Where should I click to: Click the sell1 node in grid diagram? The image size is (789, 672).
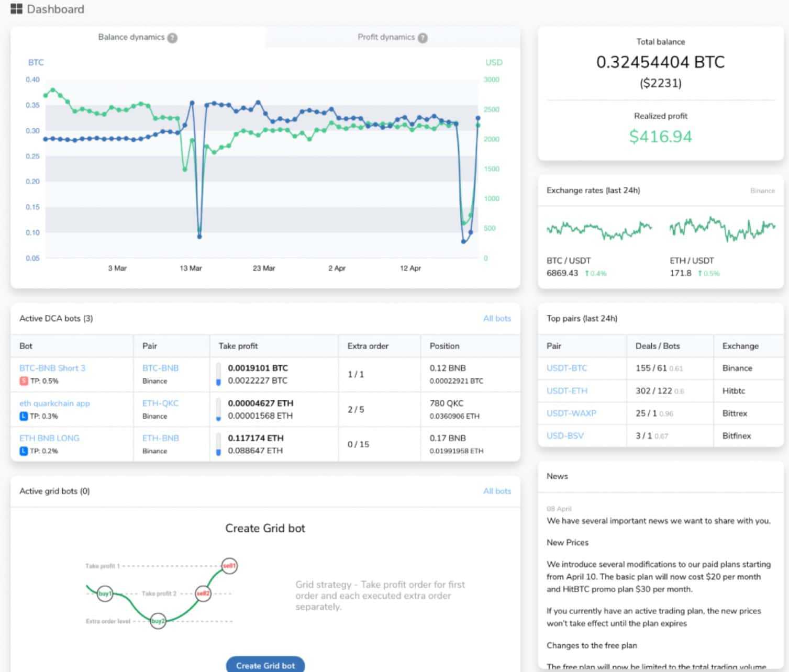click(x=229, y=566)
